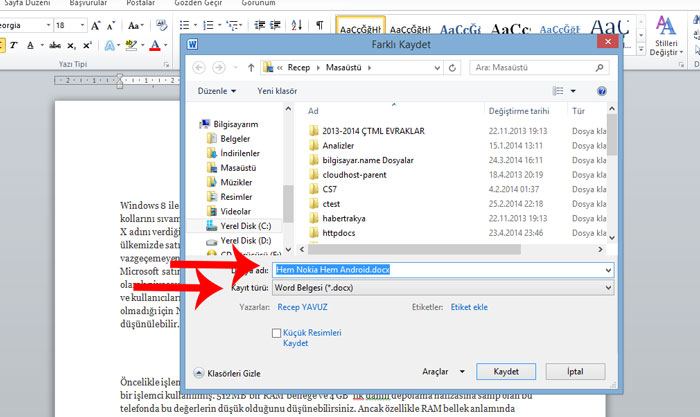Open the Araçlar dropdown
The image size is (700, 417).
(x=443, y=372)
